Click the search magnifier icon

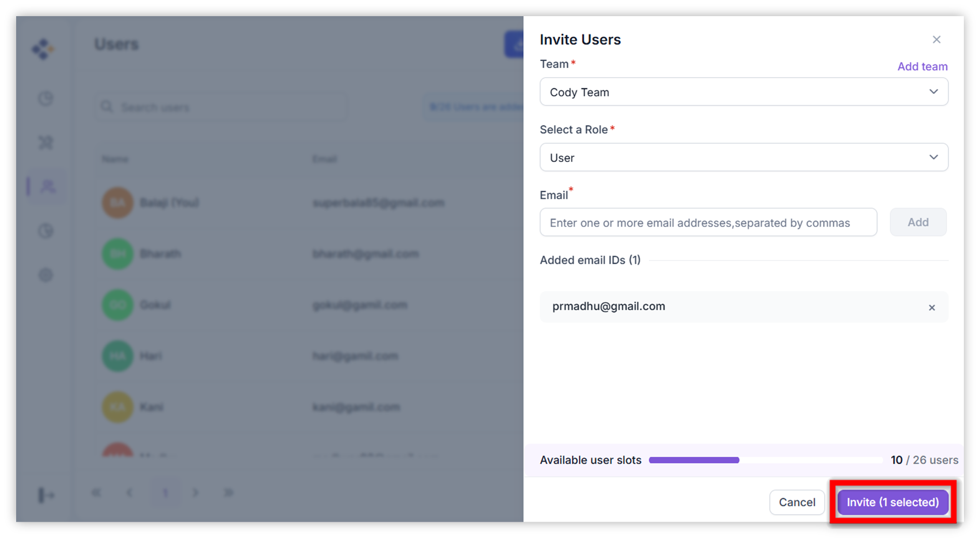coord(106,107)
